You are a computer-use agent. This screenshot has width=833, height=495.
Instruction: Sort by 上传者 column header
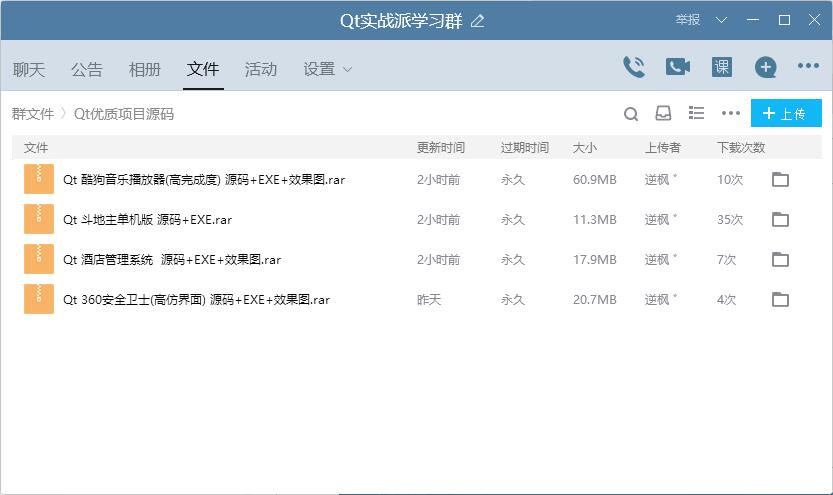tap(662, 147)
